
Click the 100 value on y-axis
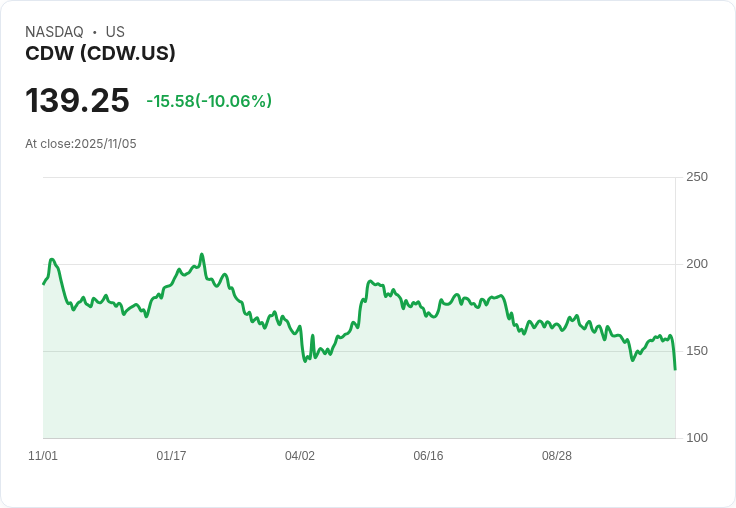697,438
